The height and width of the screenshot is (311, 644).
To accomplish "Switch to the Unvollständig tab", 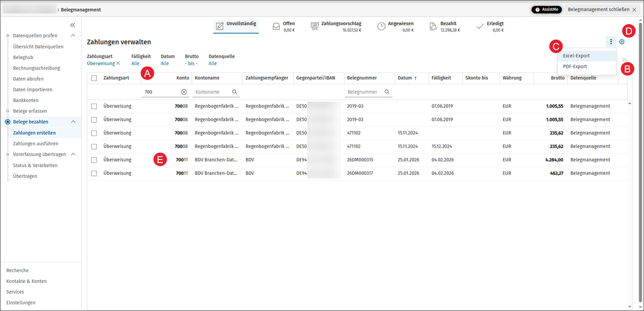I will click(236, 26).
